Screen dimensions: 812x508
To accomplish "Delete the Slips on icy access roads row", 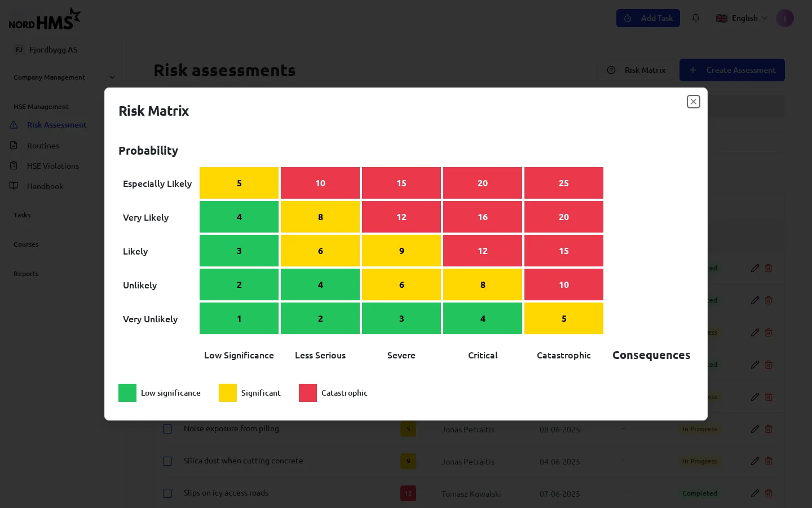I will point(769,493).
